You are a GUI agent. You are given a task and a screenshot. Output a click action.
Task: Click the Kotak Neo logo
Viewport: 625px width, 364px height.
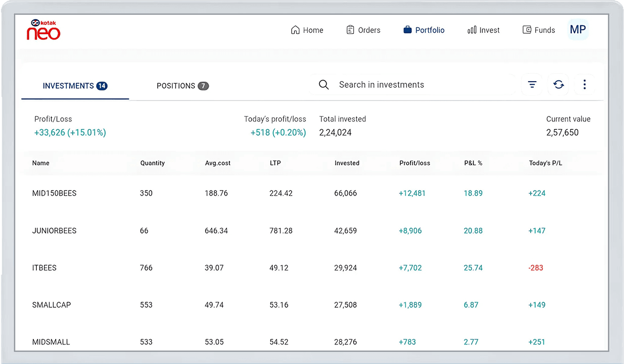click(44, 30)
